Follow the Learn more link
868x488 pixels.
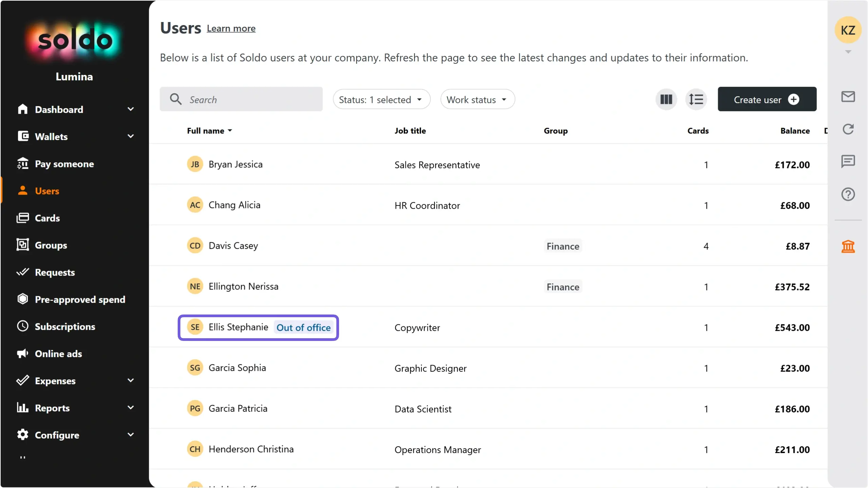231,28
